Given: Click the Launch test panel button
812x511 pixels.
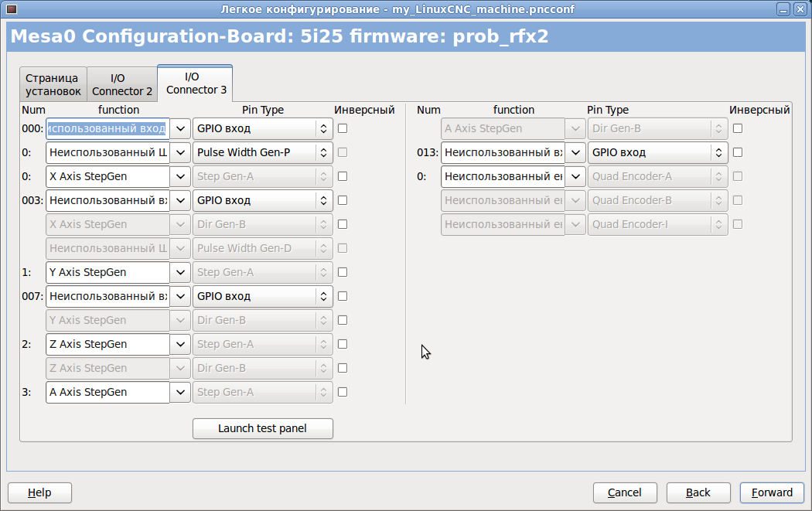Looking at the screenshot, I should [x=263, y=429].
